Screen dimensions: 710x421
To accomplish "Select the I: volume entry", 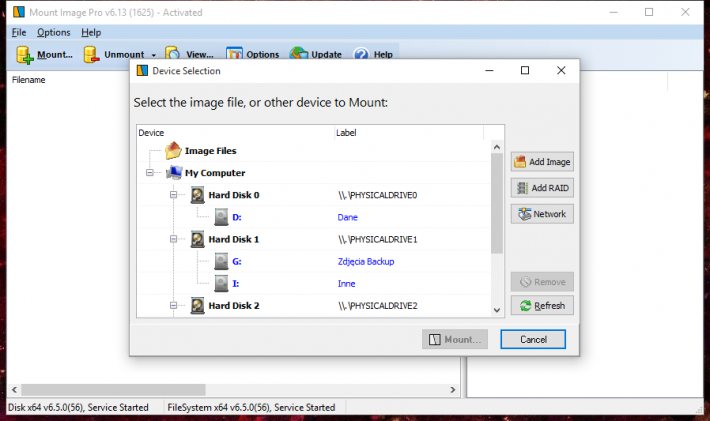I will pos(235,284).
